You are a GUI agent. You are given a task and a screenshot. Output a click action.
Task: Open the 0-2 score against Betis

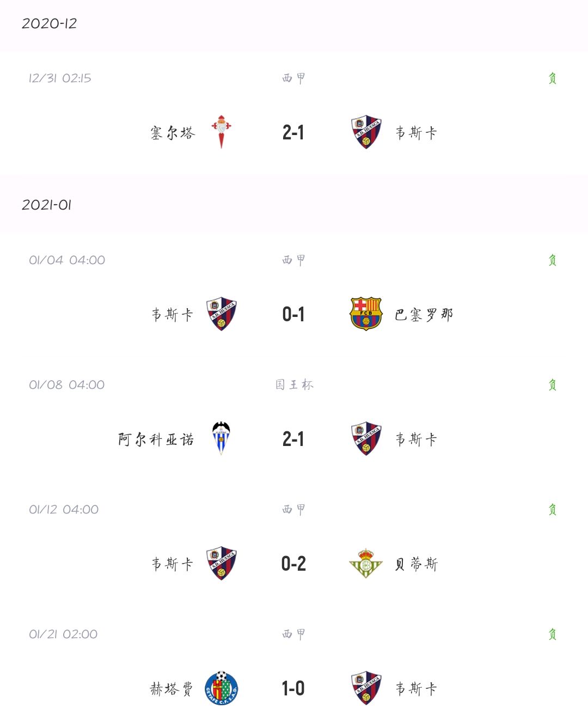pyautogui.click(x=293, y=564)
